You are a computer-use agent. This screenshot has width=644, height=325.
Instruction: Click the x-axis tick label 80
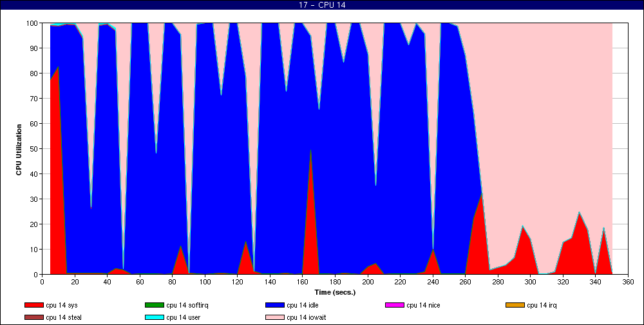[x=172, y=282]
